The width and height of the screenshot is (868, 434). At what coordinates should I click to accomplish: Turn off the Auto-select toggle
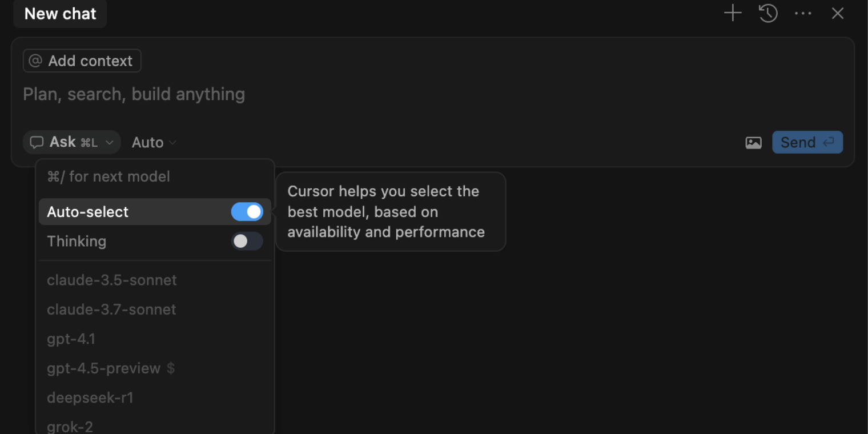pos(247,212)
